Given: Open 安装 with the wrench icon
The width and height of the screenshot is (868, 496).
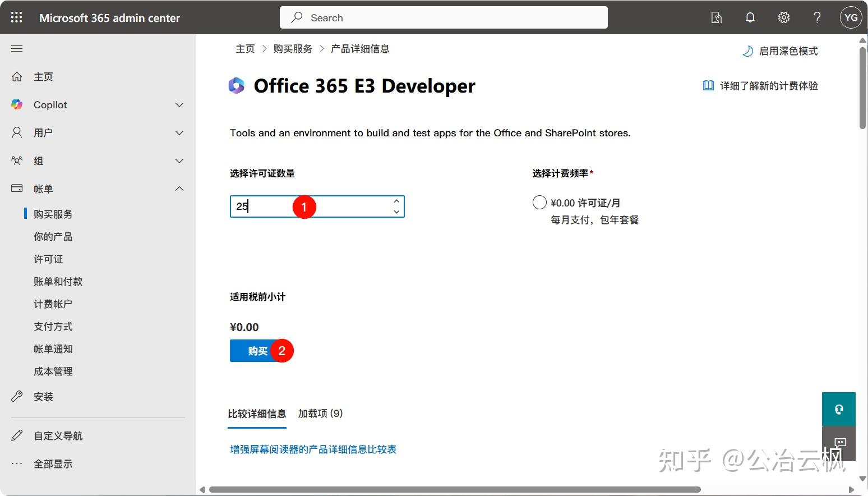Looking at the screenshot, I should pyautogui.click(x=43, y=396).
